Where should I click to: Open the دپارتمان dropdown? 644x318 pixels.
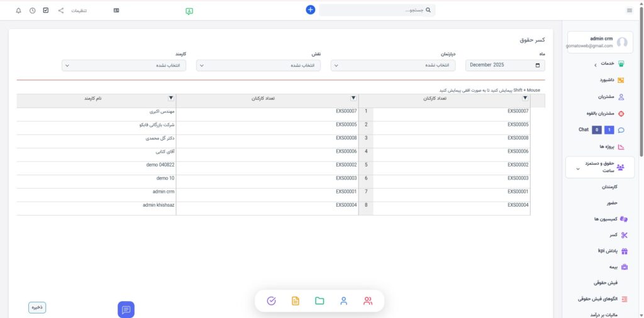click(393, 65)
